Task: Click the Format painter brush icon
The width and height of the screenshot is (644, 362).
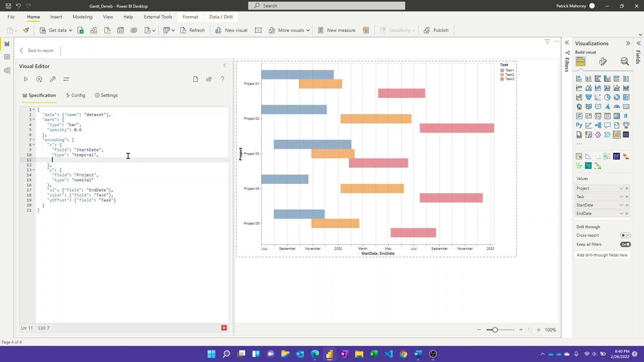Action: (26, 30)
